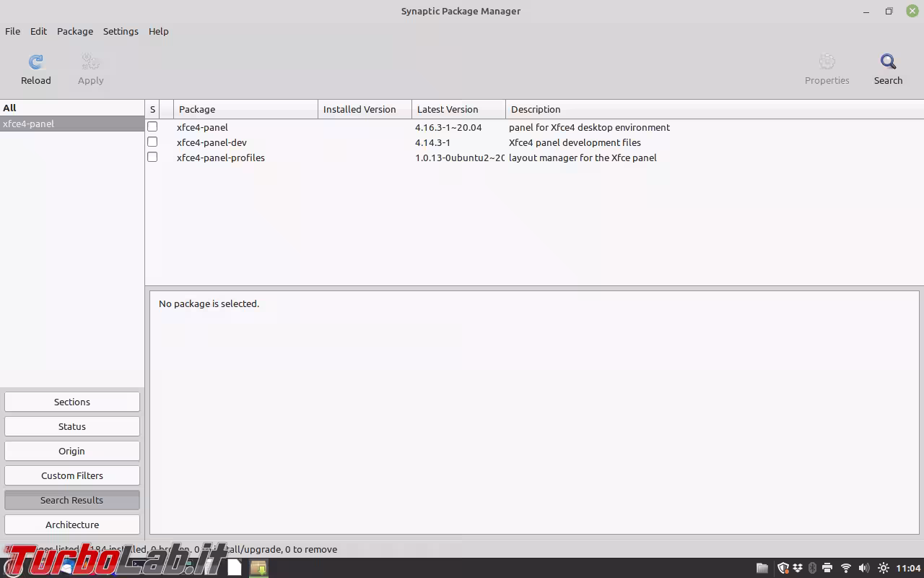Click the Properties toolbar icon
924x578 pixels.
[x=827, y=69]
